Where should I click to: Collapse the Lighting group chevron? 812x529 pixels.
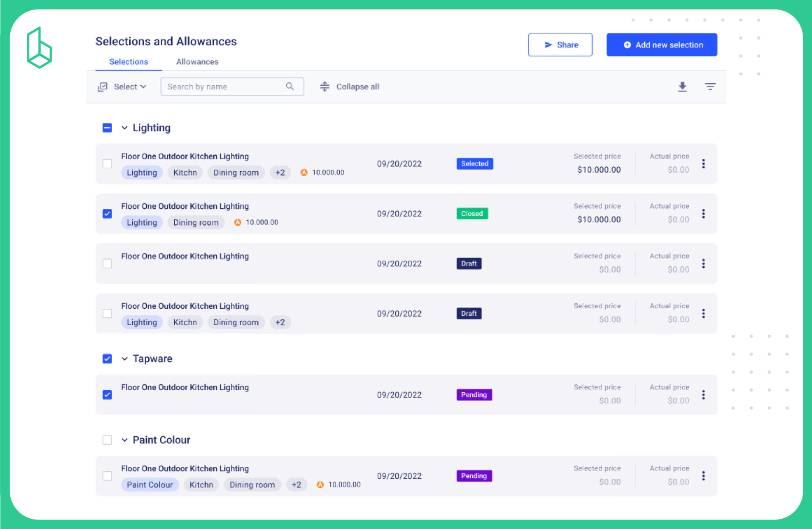coord(124,128)
